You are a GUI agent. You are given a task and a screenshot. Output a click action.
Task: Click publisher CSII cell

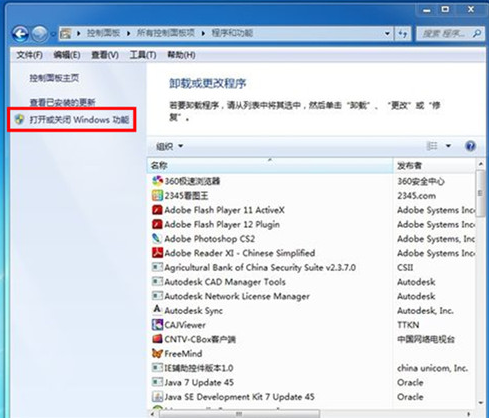pyautogui.click(x=405, y=267)
